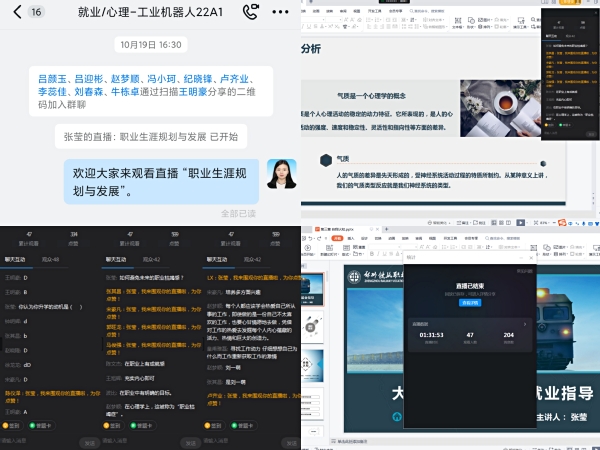This screenshot has width=600, height=450.
Task: Start a call with the phone icon
Action: point(250,13)
